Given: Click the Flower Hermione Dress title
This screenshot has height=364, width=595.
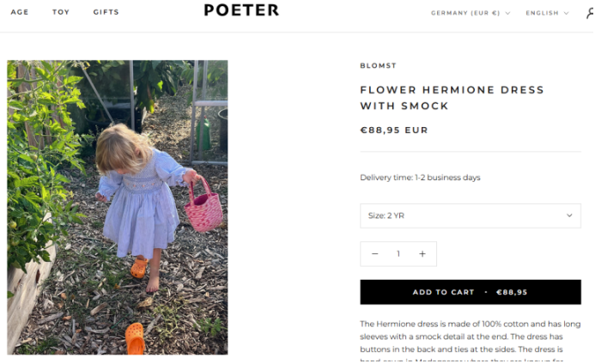Looking at the screenshot, I should pos(452,98).
